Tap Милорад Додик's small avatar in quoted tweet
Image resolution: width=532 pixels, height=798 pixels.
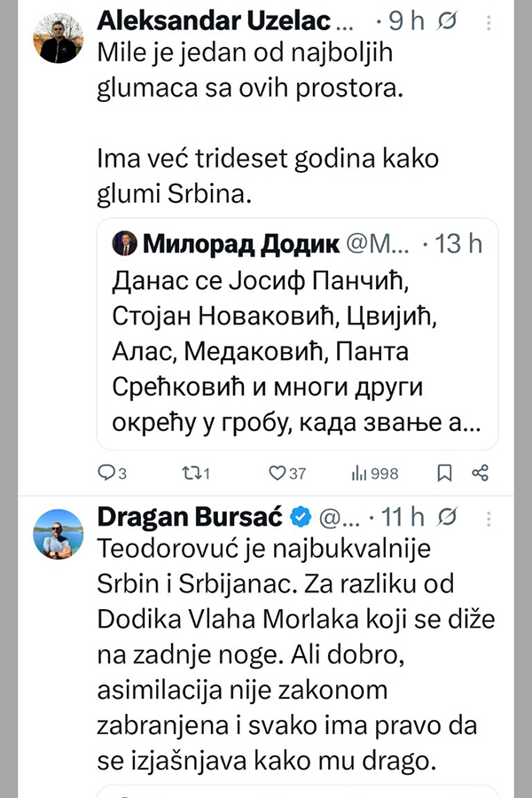pyautogui.click(x=124, y=242)
